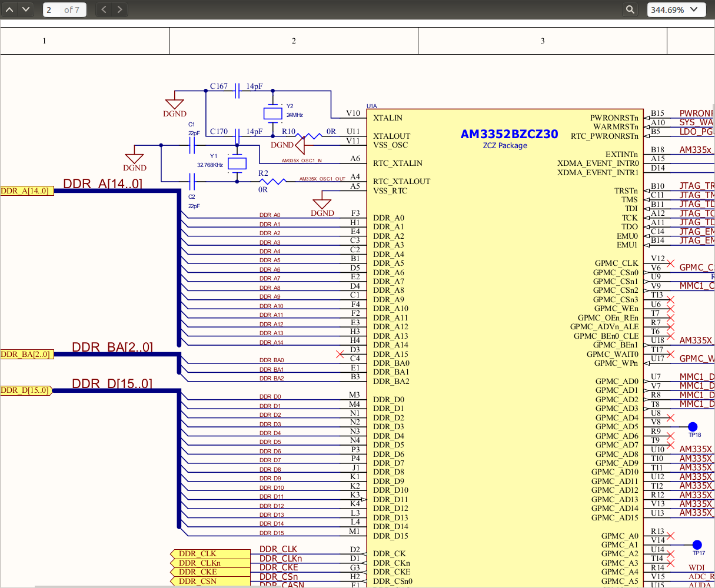
Task: Click the yellow DDR_A[14..0] port
Action: click(x=27, y=191)
